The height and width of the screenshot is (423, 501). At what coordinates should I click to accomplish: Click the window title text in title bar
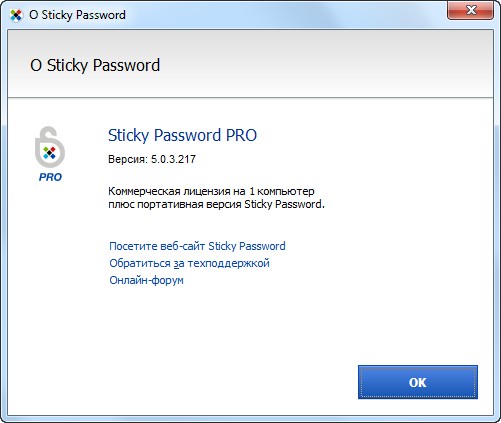point(77,15)
